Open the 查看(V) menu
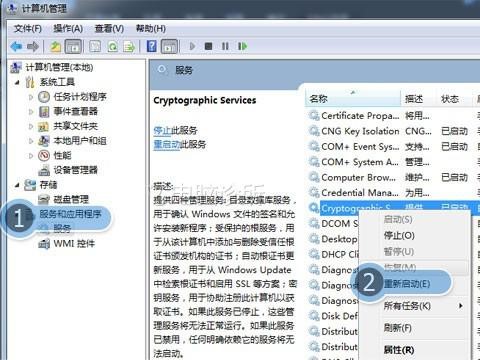This screenshot has height=360, width=480. pos(109,29)
